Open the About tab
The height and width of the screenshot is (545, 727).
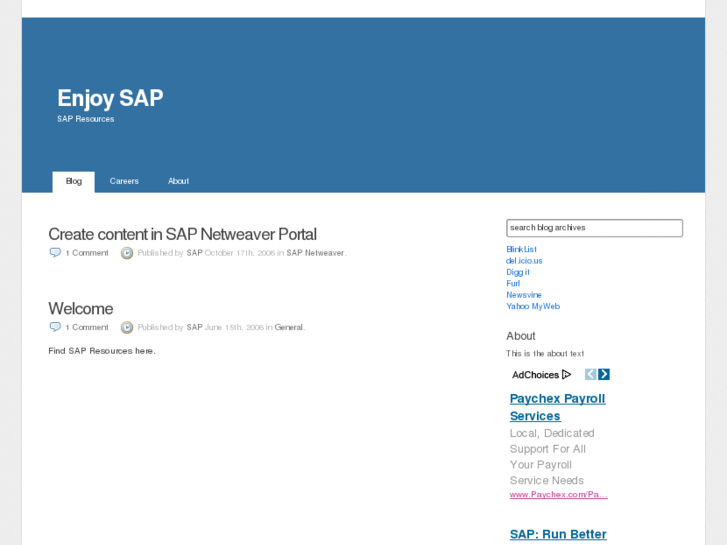point(178,181)
